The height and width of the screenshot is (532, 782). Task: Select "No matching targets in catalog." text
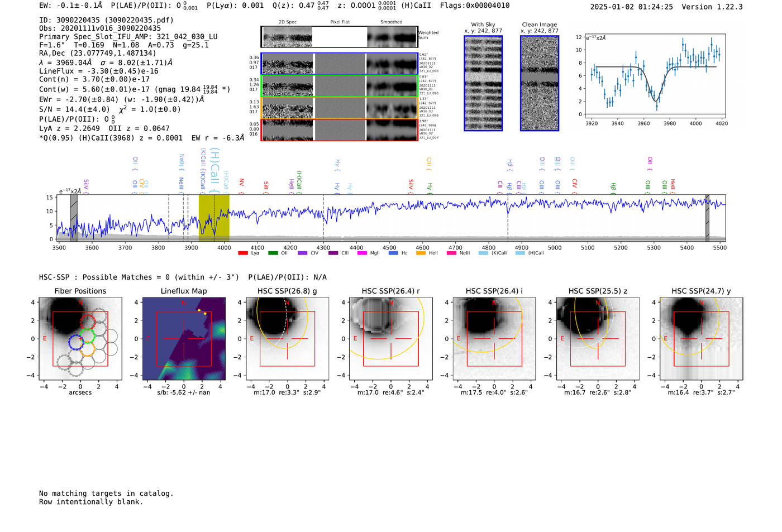tap(106, 493)
